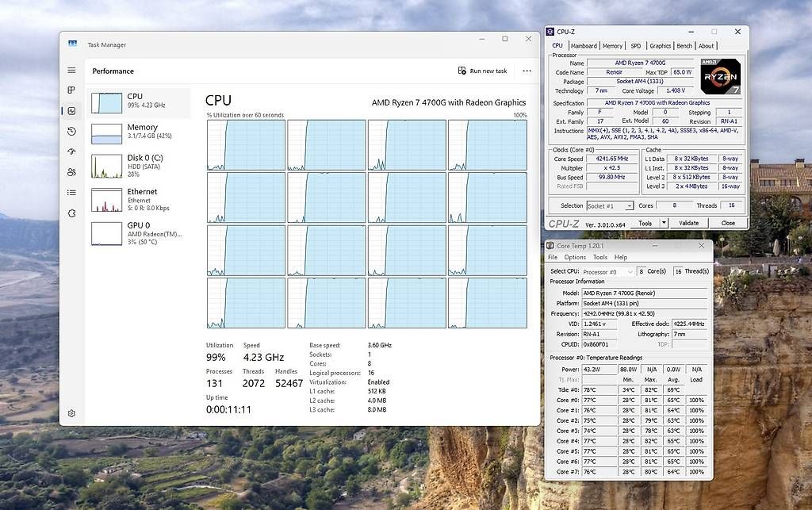Click first logical processor utilization graph
This screenshot has width=812, height=510.
[x=246, y=145]
